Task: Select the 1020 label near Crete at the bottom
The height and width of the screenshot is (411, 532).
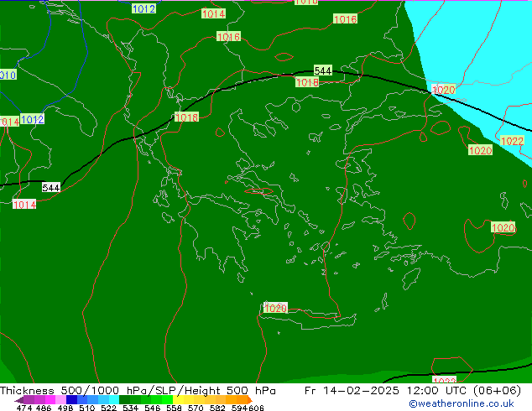Action: tap(275, 309)
